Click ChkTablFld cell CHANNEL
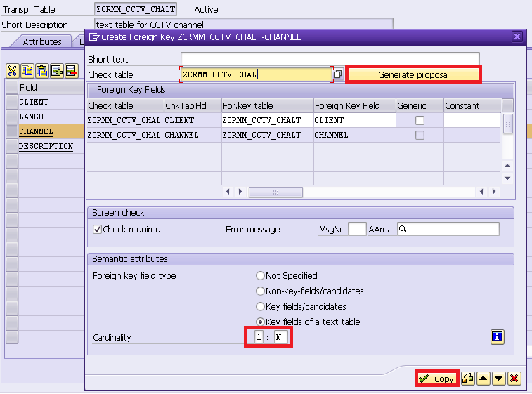This screenshot has width=532, height=394. (193, 135)
